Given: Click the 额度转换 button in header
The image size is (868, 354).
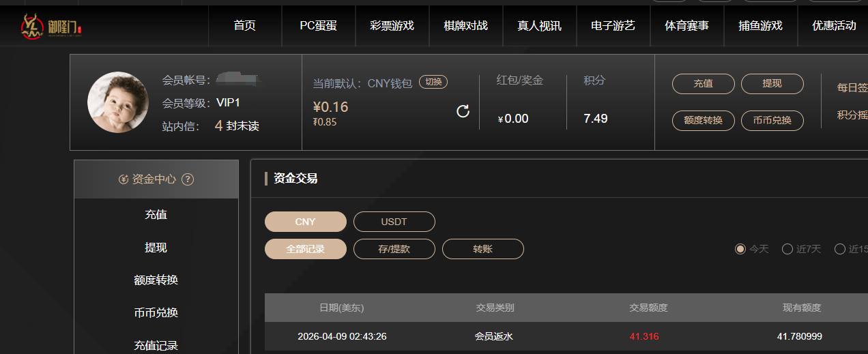Looking at the screenshot, I should point(703,120).
